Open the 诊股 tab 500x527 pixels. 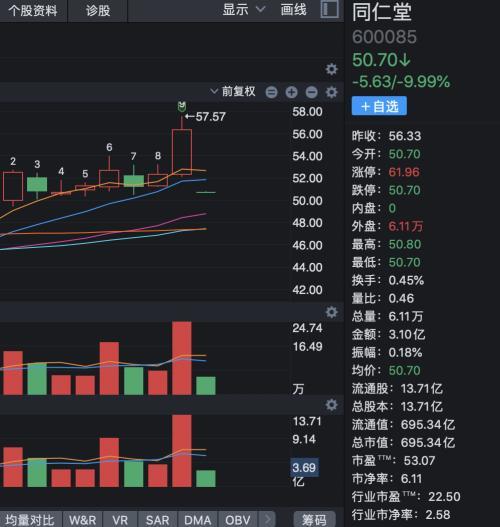98,11
